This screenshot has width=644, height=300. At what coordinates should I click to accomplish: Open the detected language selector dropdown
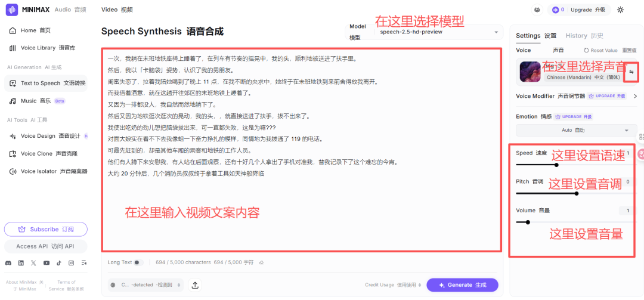145,285
